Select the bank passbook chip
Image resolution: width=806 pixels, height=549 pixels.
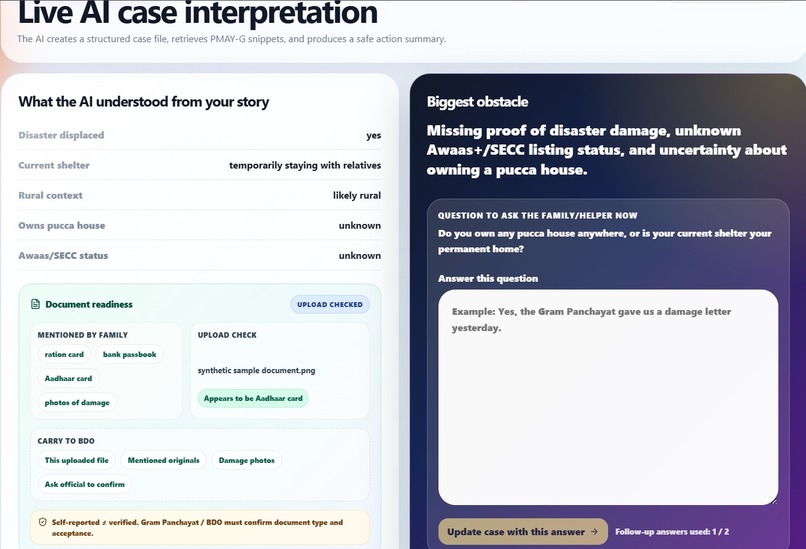[x=130, y=354]
